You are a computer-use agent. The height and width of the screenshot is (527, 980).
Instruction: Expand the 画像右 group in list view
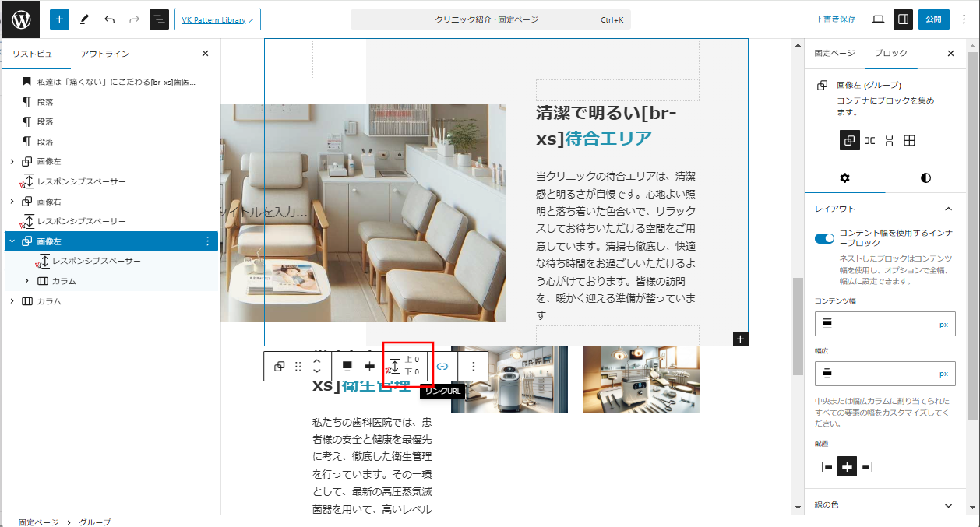(12, 202)
